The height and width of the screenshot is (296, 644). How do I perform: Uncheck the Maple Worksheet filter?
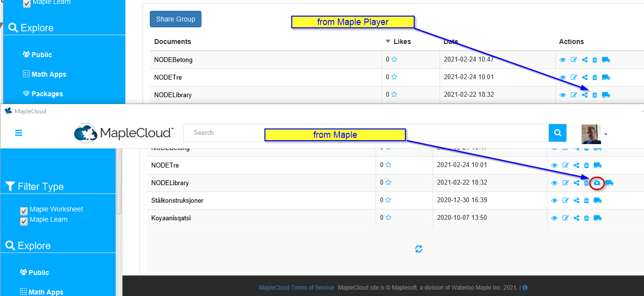coord(24,211)
